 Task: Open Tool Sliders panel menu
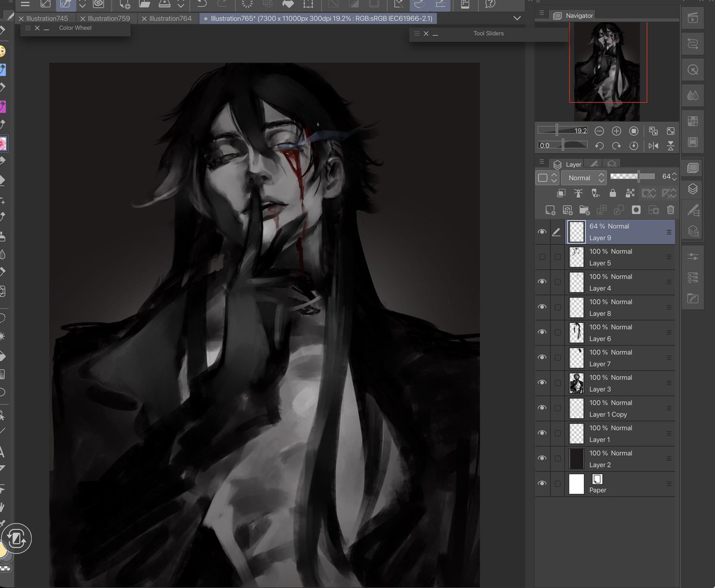pyautogui.click(x=415, y=33)
